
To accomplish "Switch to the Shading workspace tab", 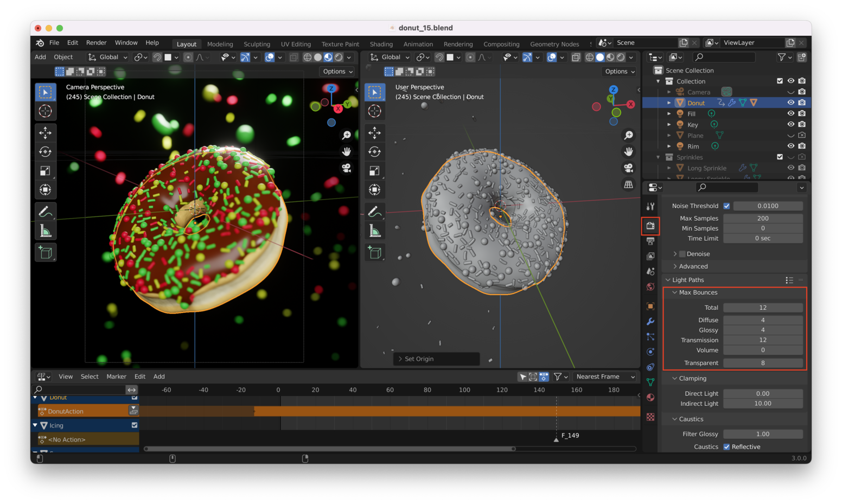I will click(381, 44).
